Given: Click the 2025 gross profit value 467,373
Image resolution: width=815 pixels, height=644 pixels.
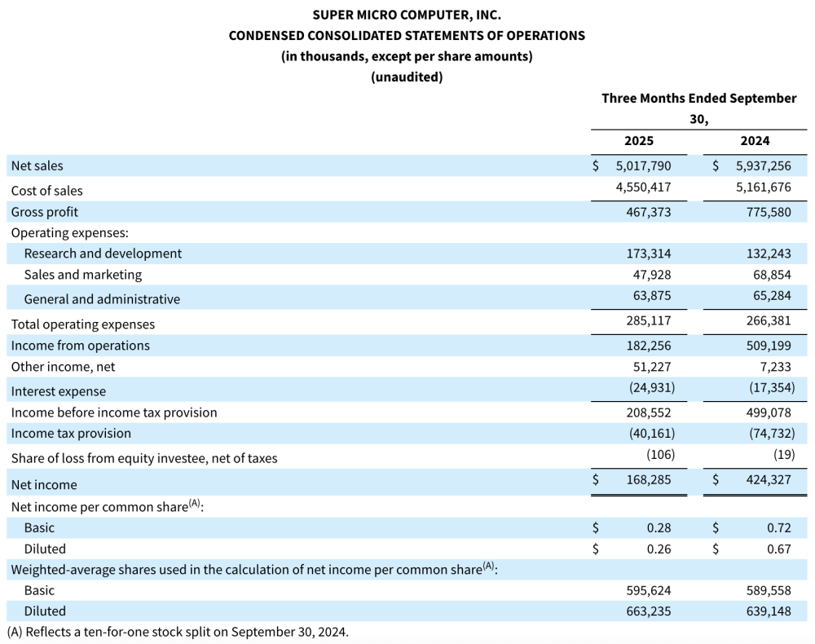Looking at the screenshot, I should coord(649,212).
